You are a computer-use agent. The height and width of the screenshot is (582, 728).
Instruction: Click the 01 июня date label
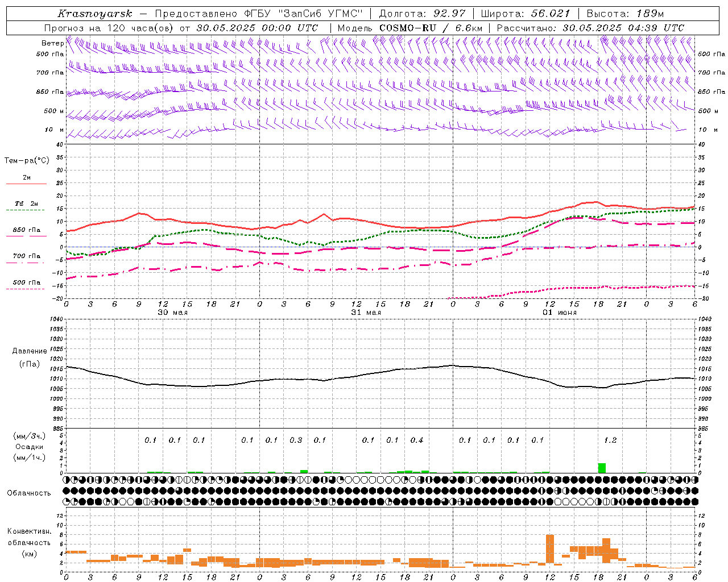point(559,313)
